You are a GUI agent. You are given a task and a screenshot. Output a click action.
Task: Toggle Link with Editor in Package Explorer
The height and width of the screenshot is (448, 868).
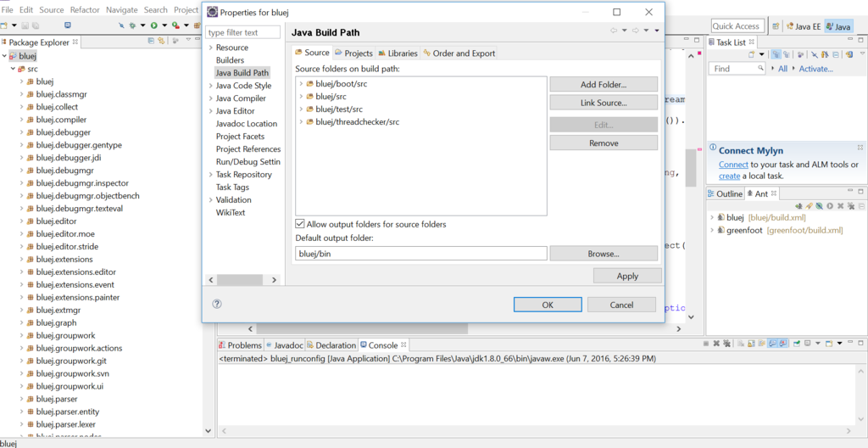click(x=161, y=41)
